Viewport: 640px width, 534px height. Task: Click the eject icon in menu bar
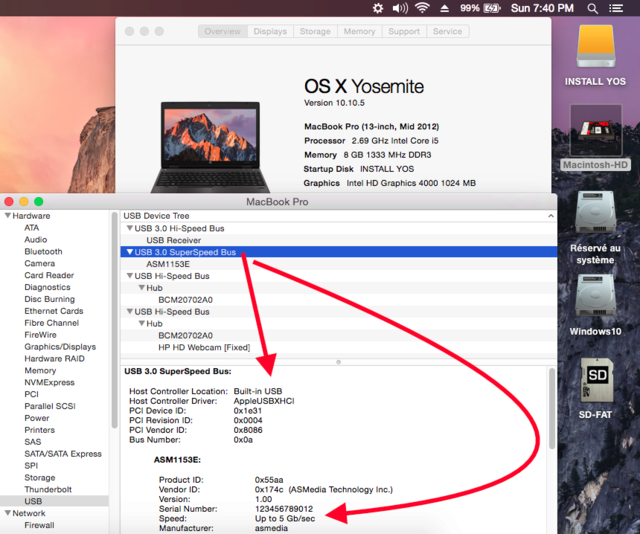[x=444, y=8]
